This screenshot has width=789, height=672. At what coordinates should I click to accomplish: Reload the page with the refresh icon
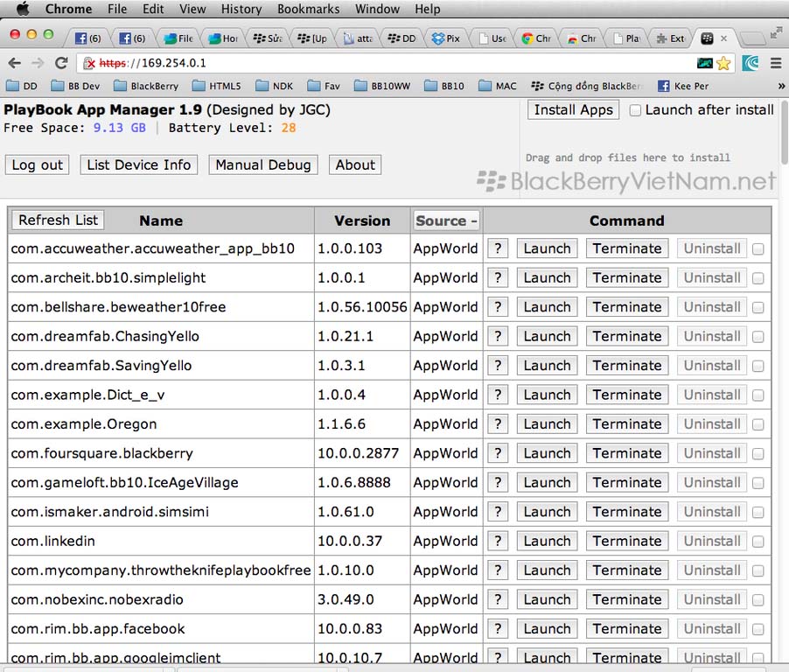[61, 63]
